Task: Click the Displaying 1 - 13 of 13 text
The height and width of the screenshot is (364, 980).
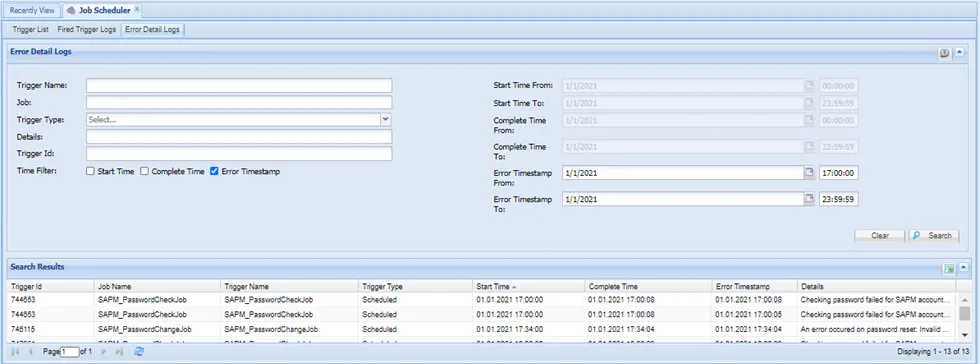Action: tap(932, 352)
